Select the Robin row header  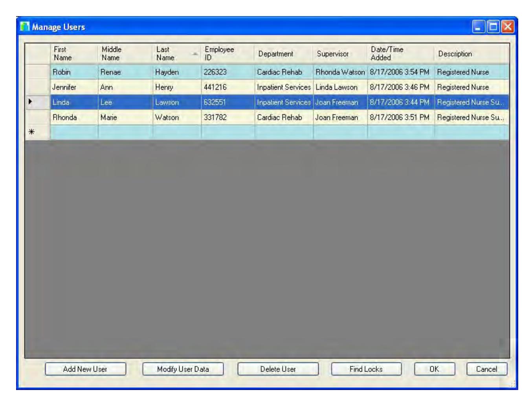[x=38, y=72]
